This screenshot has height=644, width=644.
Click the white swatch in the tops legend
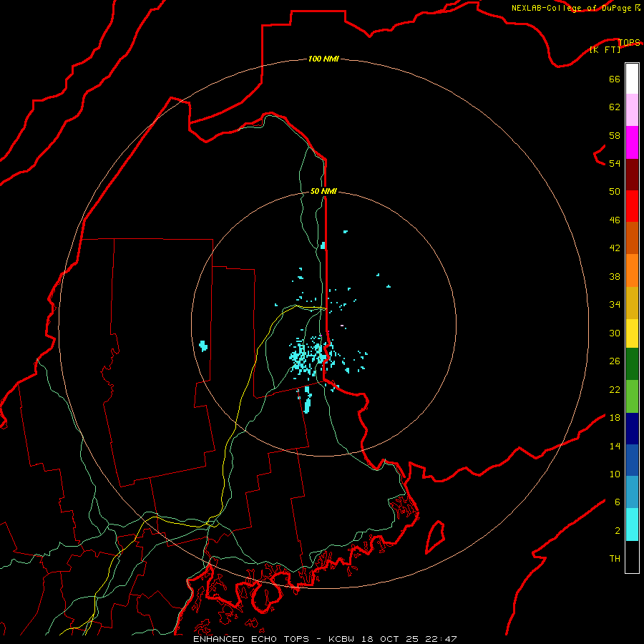point(632,79)
